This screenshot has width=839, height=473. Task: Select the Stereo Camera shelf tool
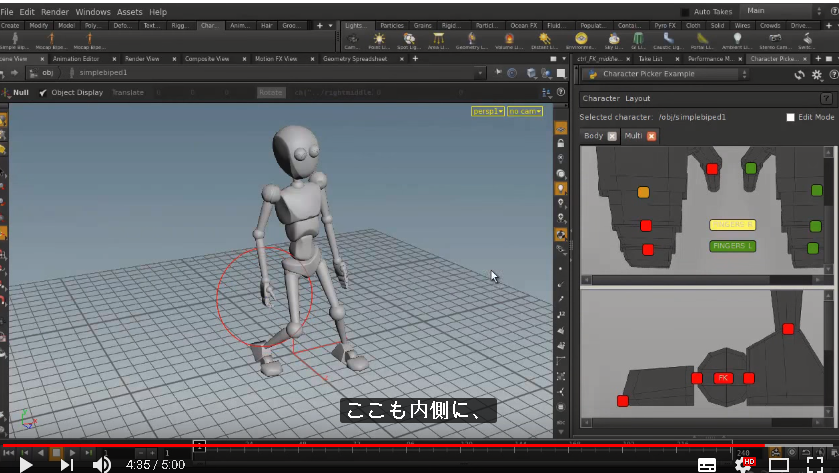point(774,41)
